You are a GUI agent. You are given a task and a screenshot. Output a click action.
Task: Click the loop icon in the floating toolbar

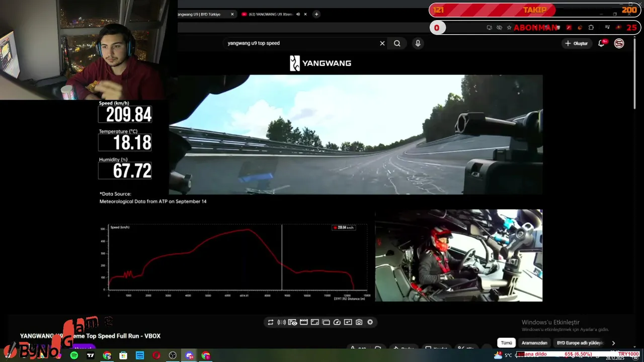tap(271, 322)
